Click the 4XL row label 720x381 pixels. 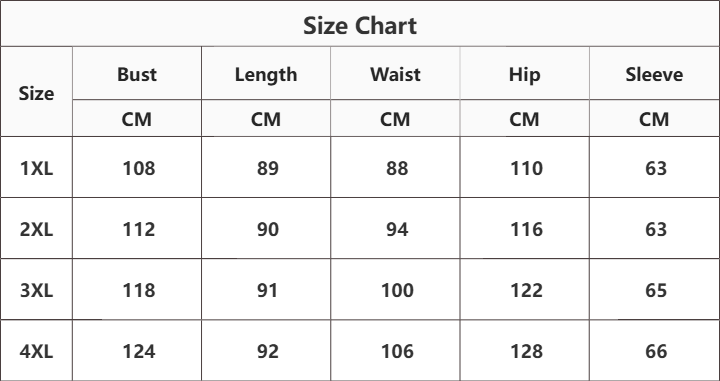(36, 351)
